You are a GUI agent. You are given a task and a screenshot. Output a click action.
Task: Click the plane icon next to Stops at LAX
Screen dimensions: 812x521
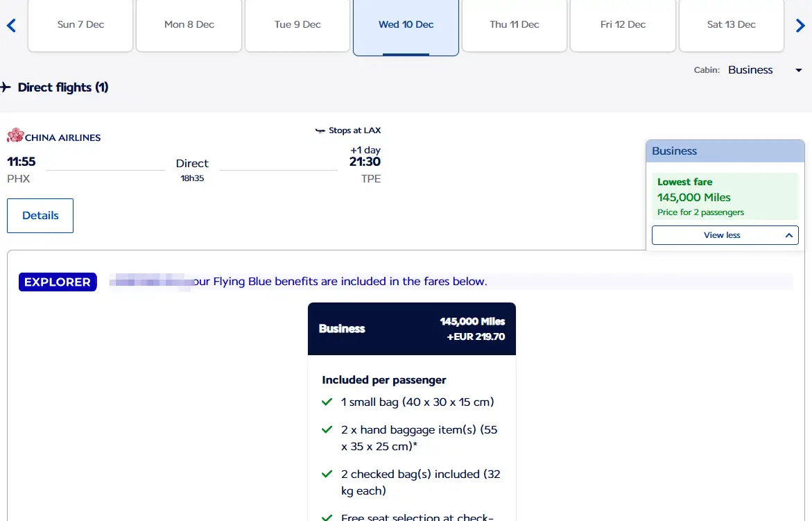pyautogui.click(x=320, y=130)
